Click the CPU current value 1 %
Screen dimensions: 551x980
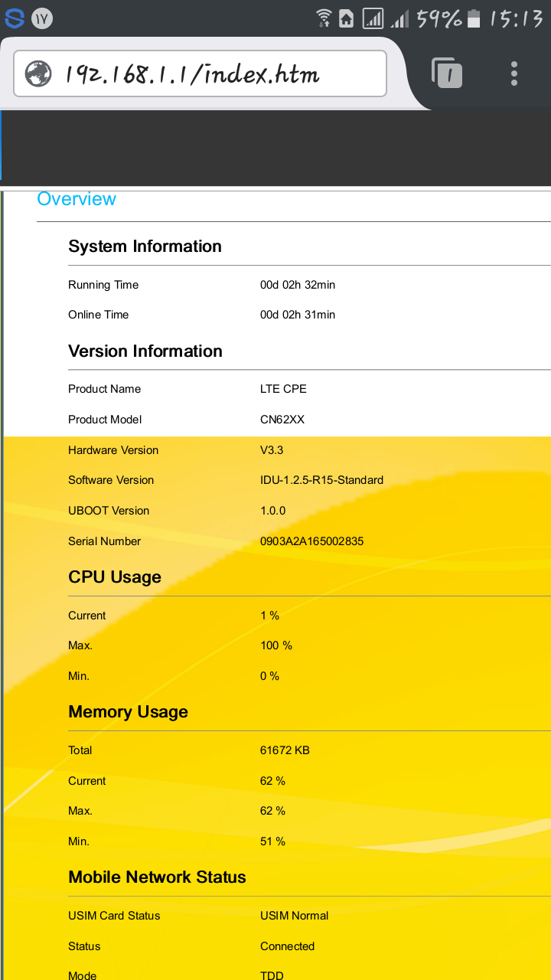click(269, 616)
